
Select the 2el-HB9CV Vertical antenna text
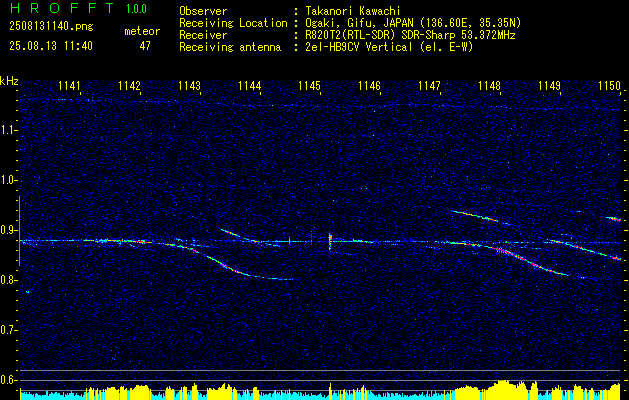pos(389,47)
